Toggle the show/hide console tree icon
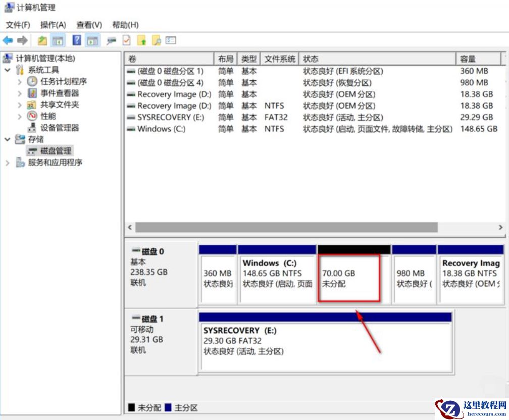This screenshot has width=509, height=420. pyautogui.click(x=57, y=40)
